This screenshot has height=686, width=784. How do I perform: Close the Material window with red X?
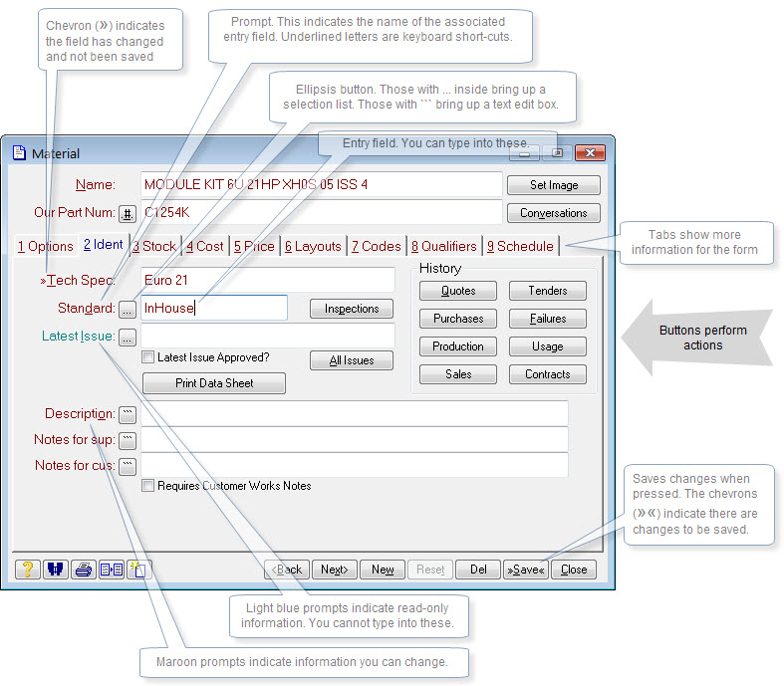coord(590,153)
